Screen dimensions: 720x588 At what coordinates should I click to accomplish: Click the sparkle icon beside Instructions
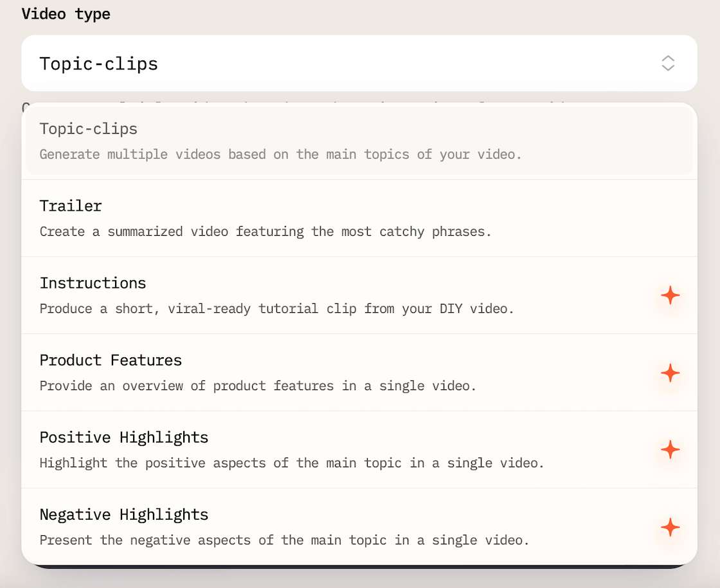click(670, 296)
